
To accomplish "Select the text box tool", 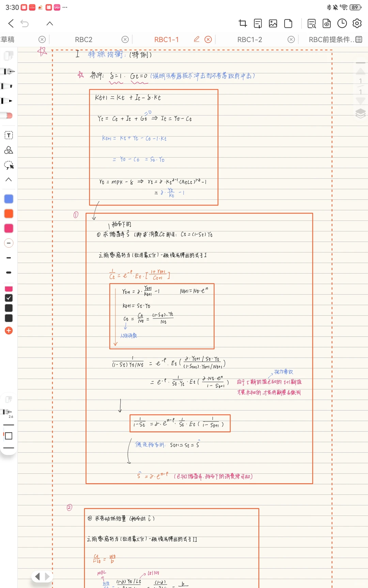I will [x=9, y=135].
